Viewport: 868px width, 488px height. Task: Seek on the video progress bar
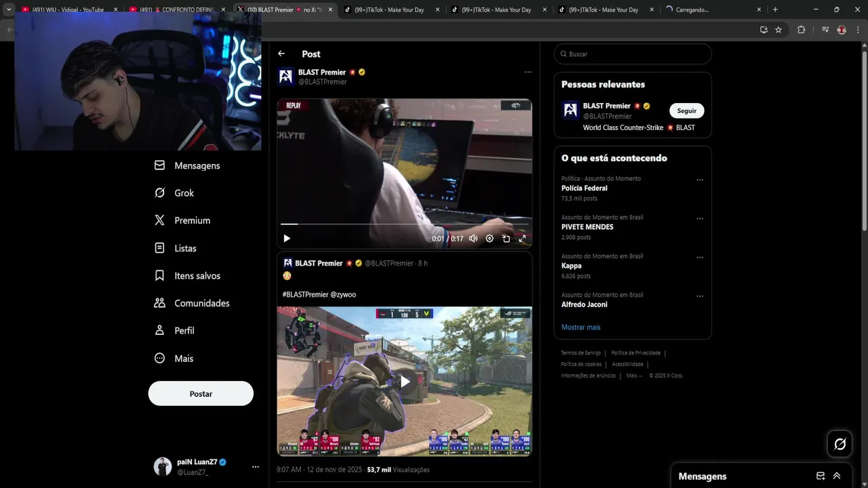(x=404, y=224)
